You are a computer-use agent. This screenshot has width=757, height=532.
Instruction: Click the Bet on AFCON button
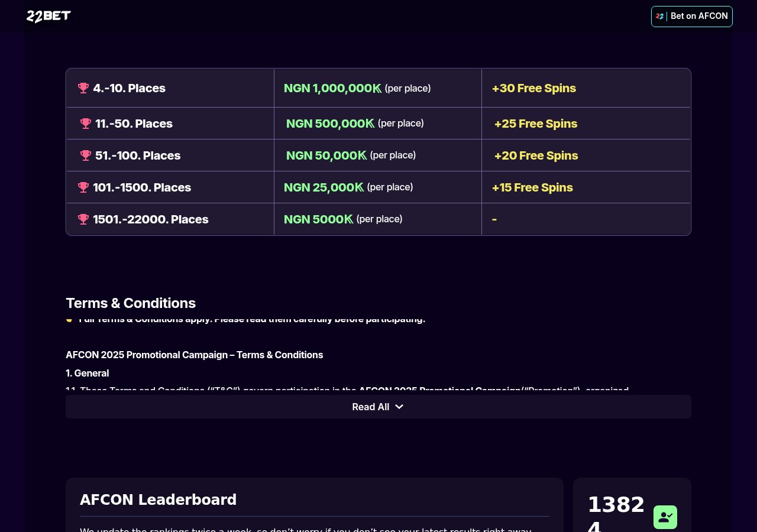point(692,17)
